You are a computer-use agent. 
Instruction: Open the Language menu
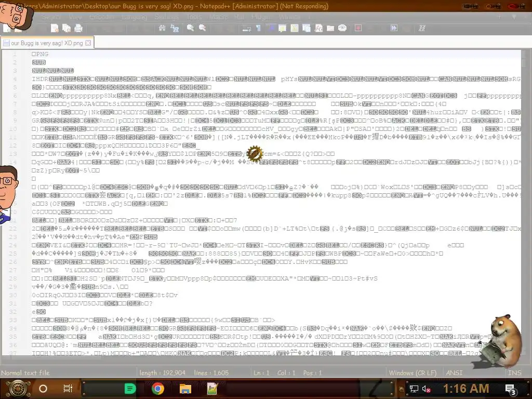(134, 17)
